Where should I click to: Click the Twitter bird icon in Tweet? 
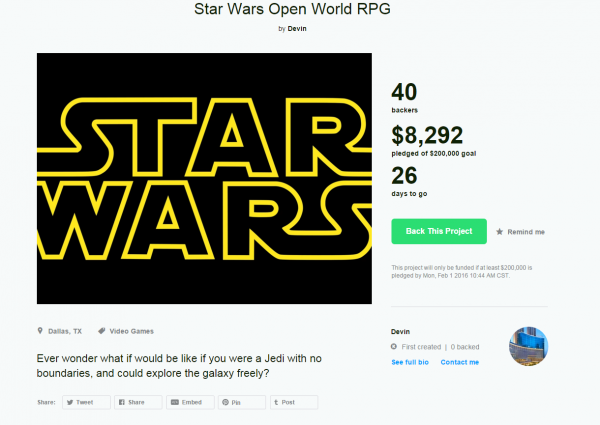[x=70, y=402]
